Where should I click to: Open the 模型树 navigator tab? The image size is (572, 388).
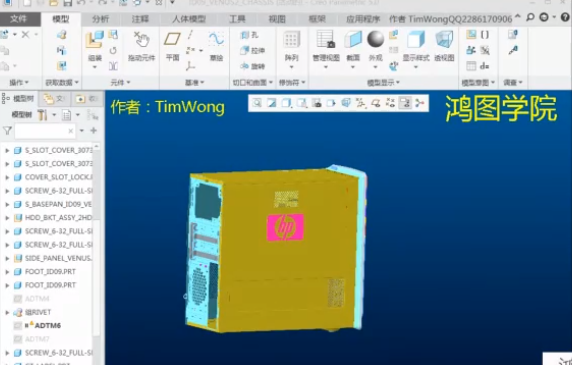pyautogui.click(x=18, y=98)
